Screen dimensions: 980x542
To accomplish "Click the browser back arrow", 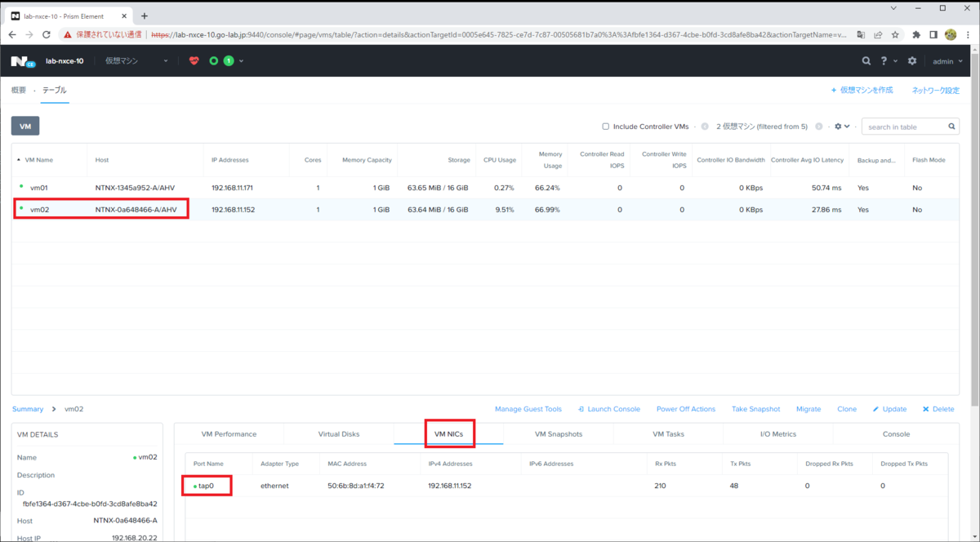I will pos(12,34).
